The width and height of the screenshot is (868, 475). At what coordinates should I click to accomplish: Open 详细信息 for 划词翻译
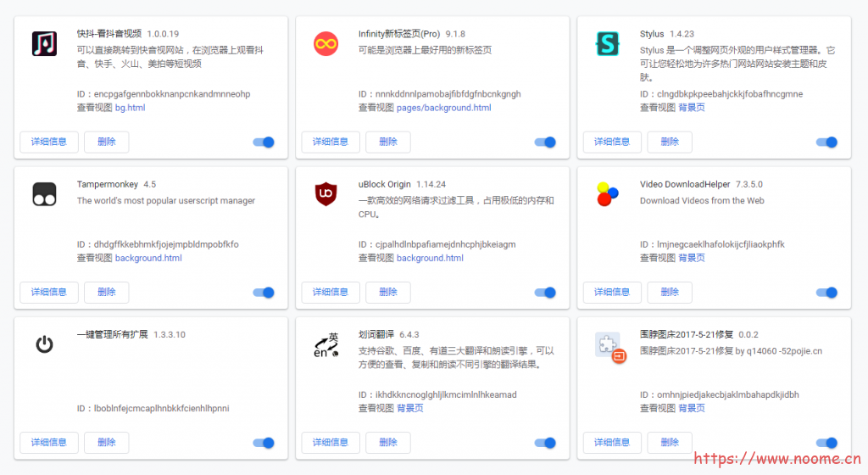331,442
